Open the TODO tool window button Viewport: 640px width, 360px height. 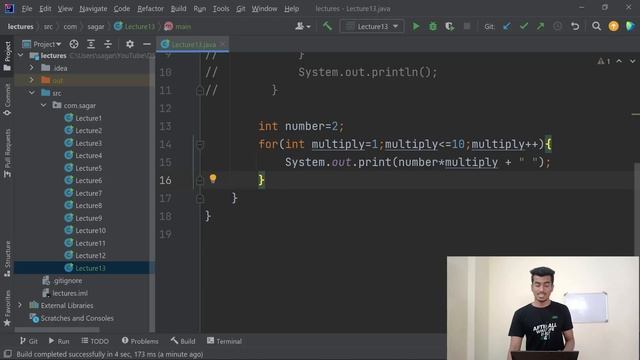pyautogui.click(x=95, y=341)
